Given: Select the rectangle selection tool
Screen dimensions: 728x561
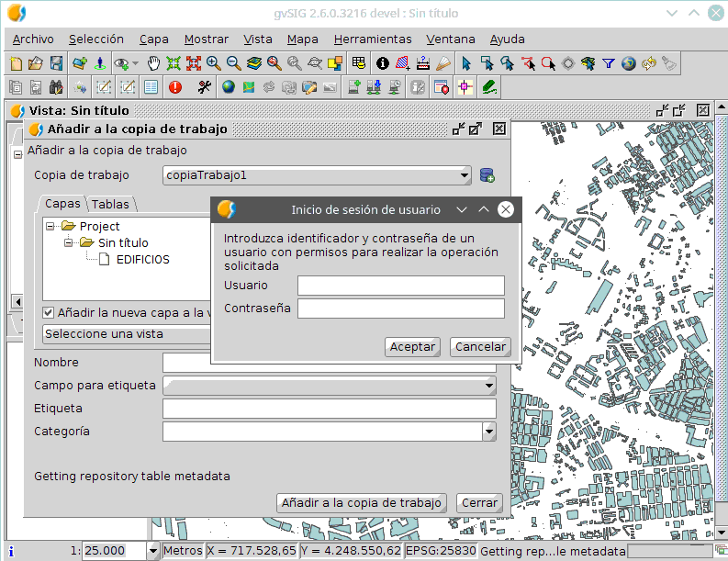Looking at the screenshot, I should 487,63.
